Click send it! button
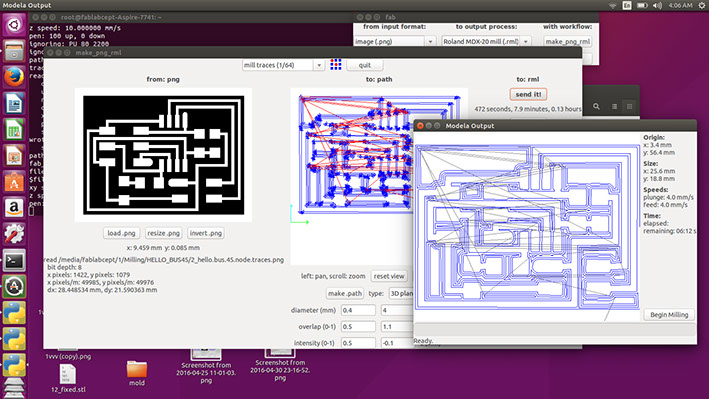The image size is (709, 399). (x=528, y=94)
